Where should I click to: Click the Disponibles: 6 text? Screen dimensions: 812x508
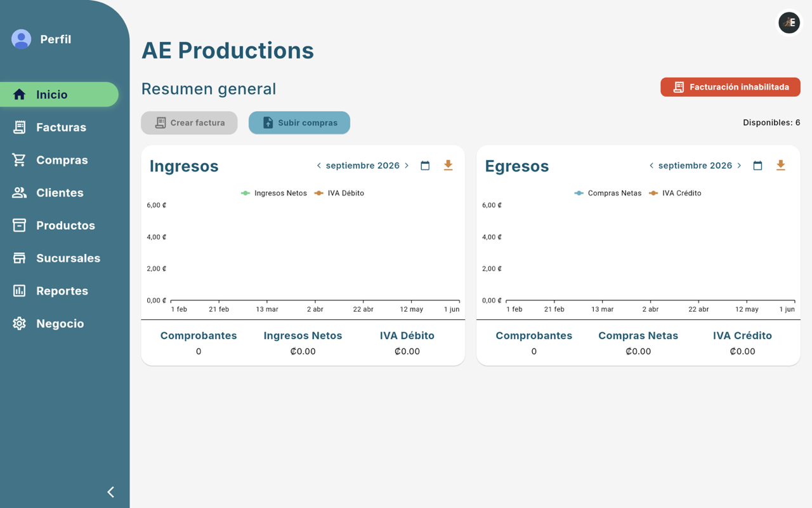771,123
